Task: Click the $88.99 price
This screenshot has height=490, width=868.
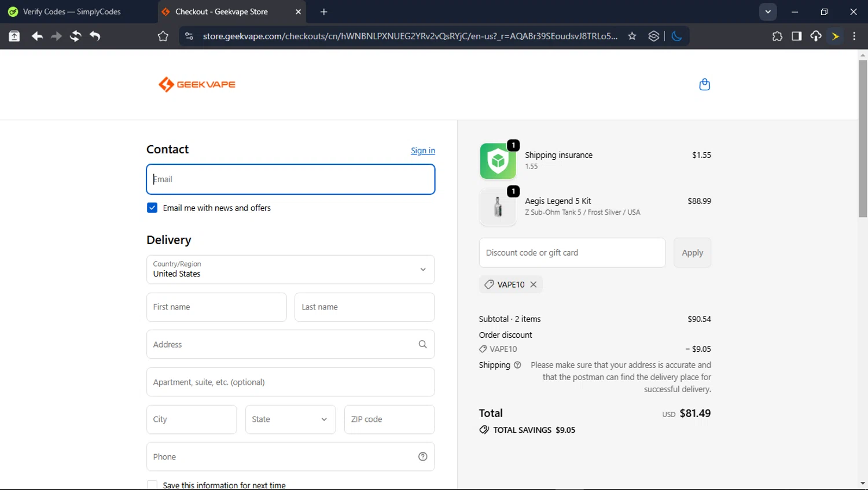Action: [x=699, y=201]
